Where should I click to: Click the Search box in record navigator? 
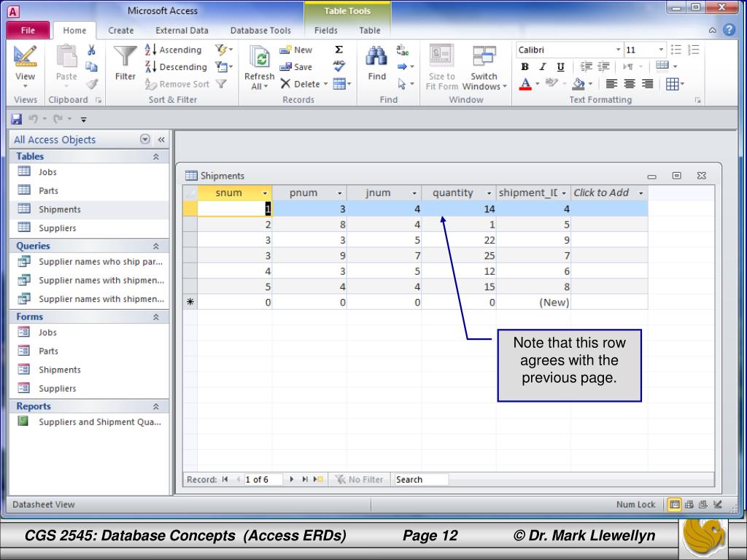click(421, 479)
